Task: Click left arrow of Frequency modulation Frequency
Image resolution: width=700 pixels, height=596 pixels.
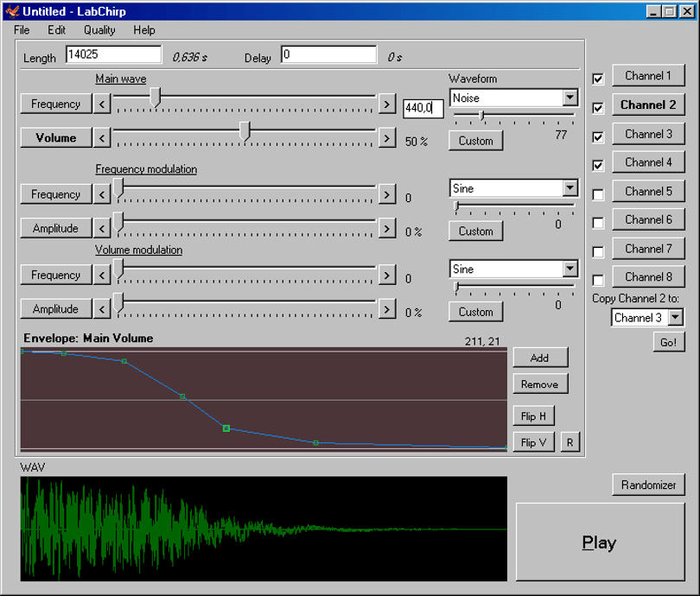Action: [102, 194]
